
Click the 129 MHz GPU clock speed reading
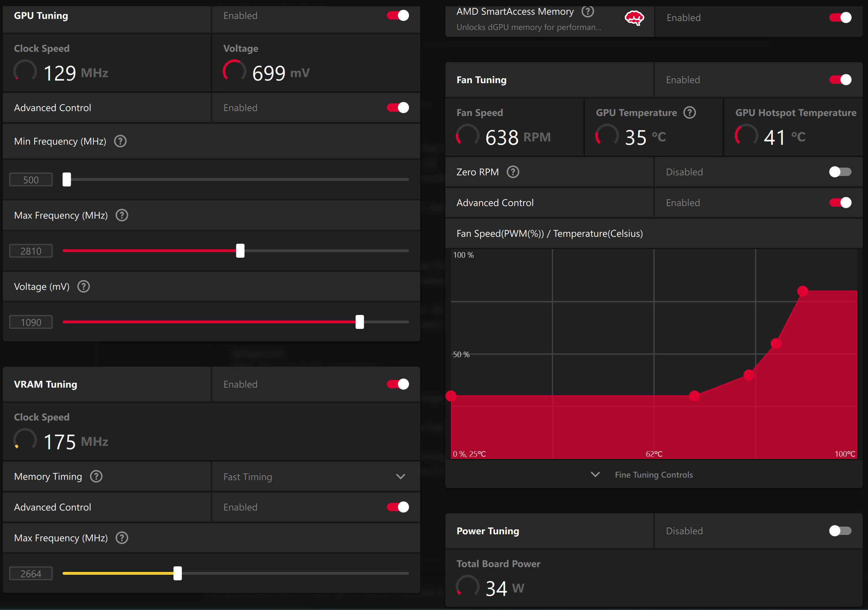tap(76, 73)
